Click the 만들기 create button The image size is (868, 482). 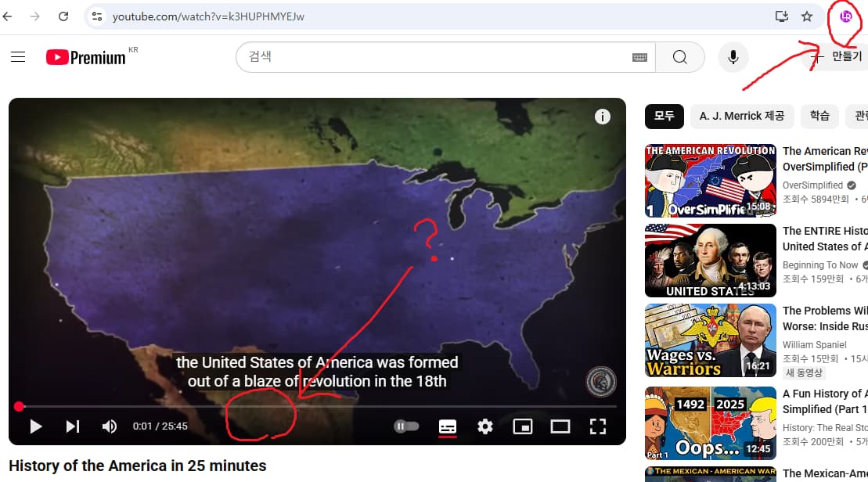(837, 57)
